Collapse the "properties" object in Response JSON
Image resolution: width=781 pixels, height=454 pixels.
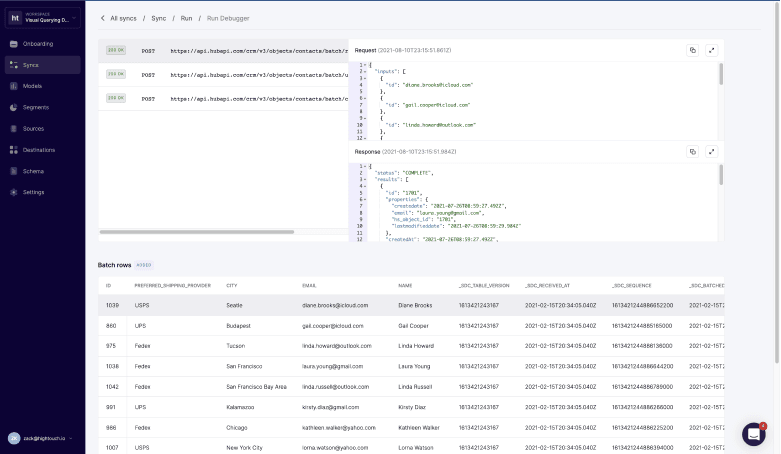point(366,198)
